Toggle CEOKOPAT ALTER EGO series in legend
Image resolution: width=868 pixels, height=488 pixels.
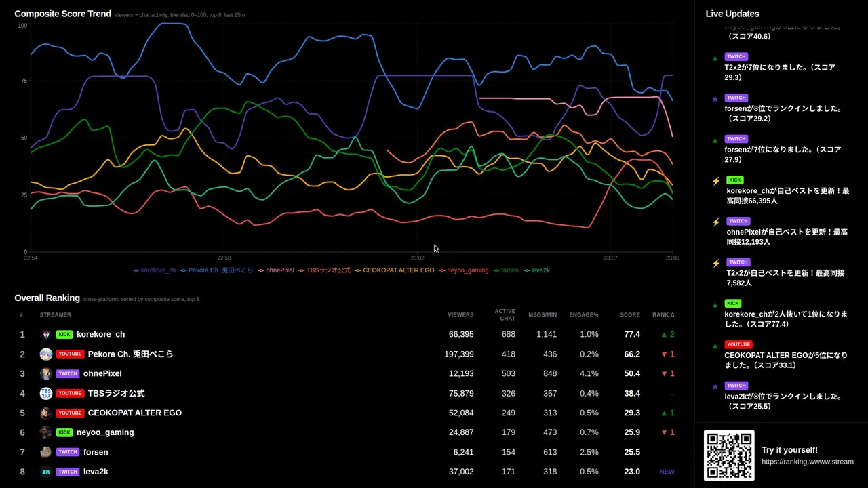(x=395, y=270)
